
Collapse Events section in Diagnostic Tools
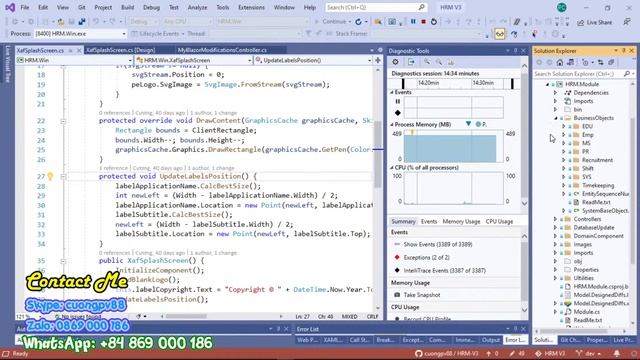coord(392,92)
